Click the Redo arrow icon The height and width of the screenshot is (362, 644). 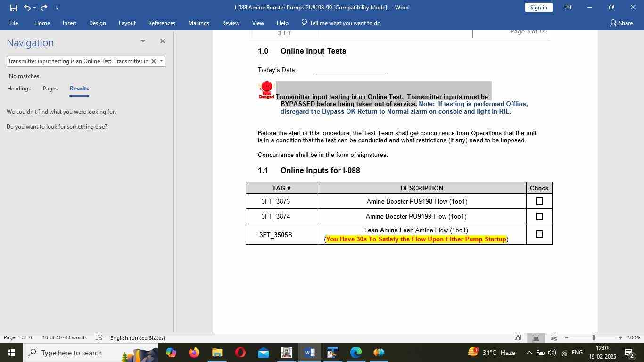pyautogui.click(x=44, y=8)
